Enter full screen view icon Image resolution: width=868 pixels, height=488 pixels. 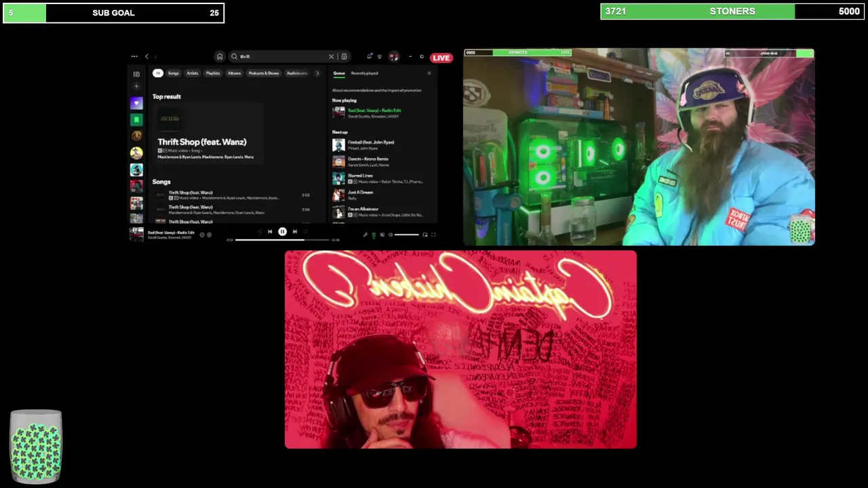click(433, 235)
